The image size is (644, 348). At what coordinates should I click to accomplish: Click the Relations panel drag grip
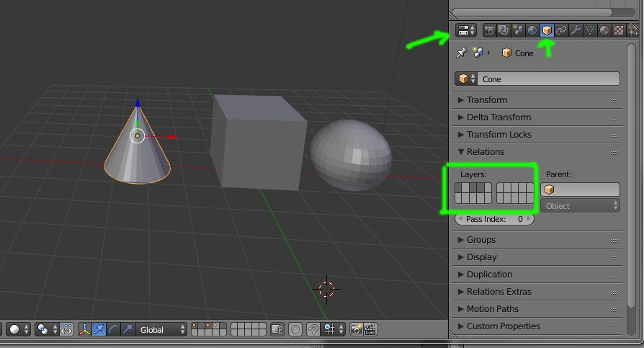(x=614, y=153)
